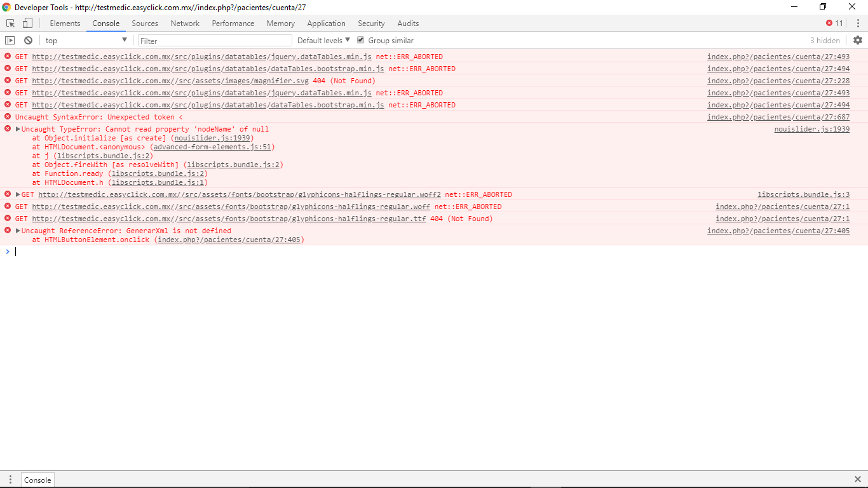Open the index.php?/pacientes/cuenta/27:405 onclick link

click(229, 240)
